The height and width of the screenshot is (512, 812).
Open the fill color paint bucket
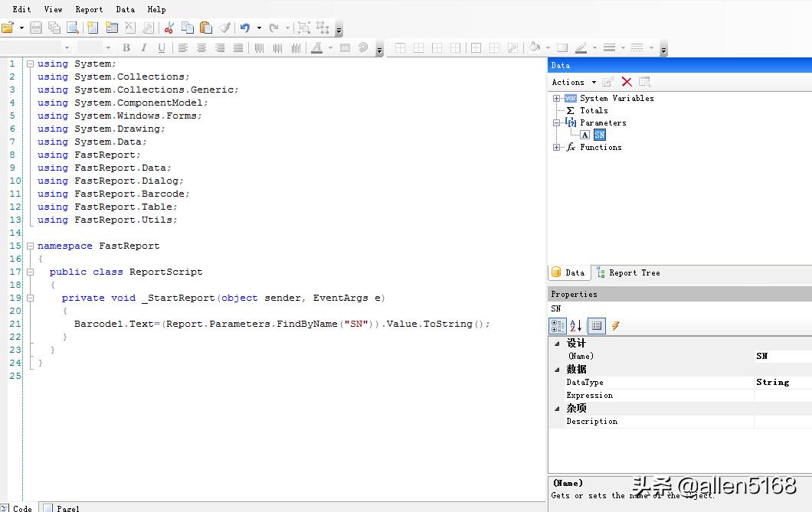(535, 47)
